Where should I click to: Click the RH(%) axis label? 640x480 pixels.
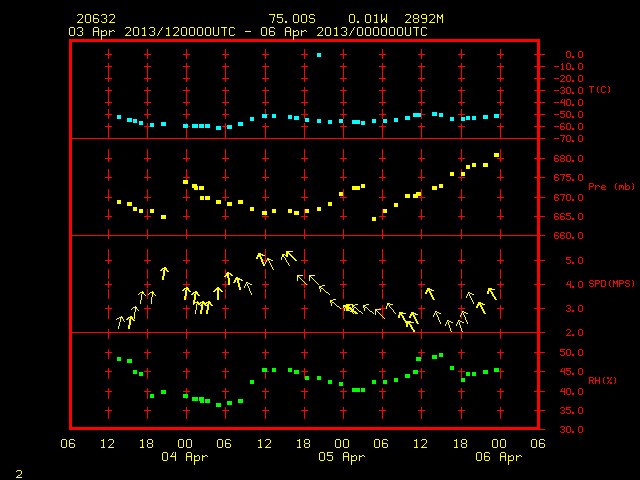(x=602, y=380)
